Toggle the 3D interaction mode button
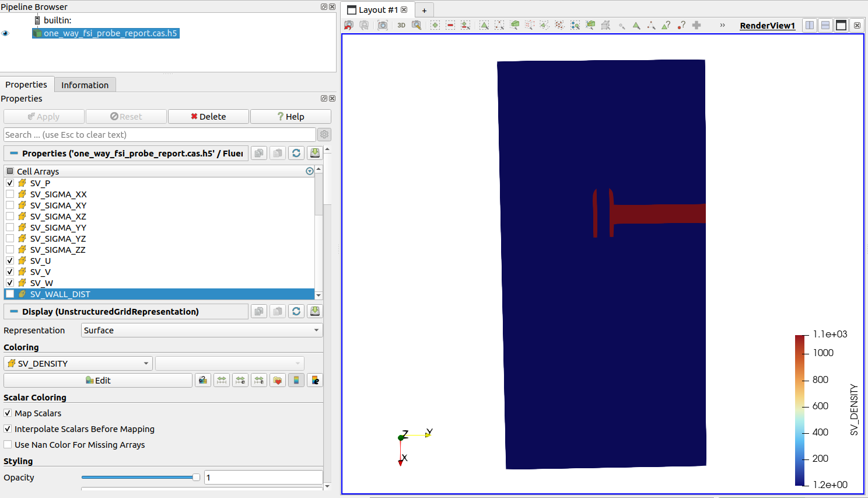 pos(401,25)
